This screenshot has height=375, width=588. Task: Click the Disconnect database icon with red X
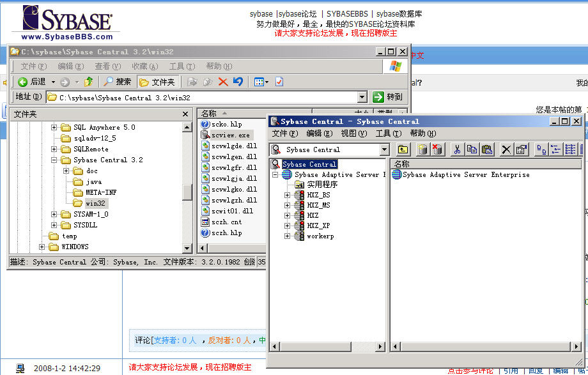click(x=437, y=149)
